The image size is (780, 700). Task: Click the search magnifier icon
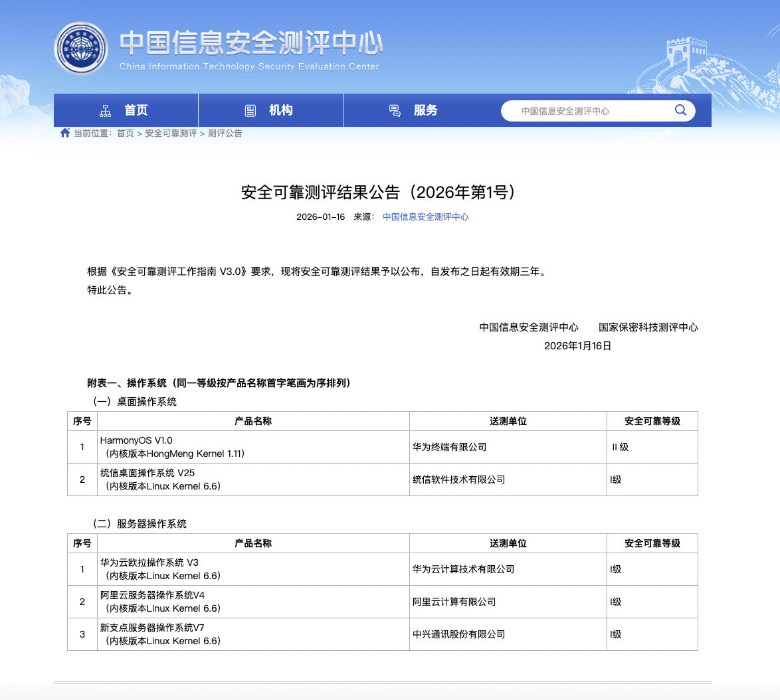click(x=680, y=110)
